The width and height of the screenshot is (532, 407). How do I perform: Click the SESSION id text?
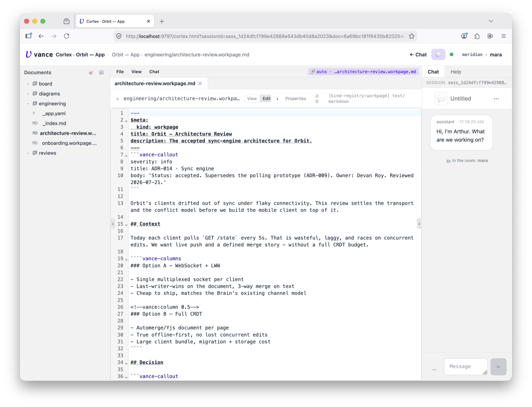click(477, 83)
